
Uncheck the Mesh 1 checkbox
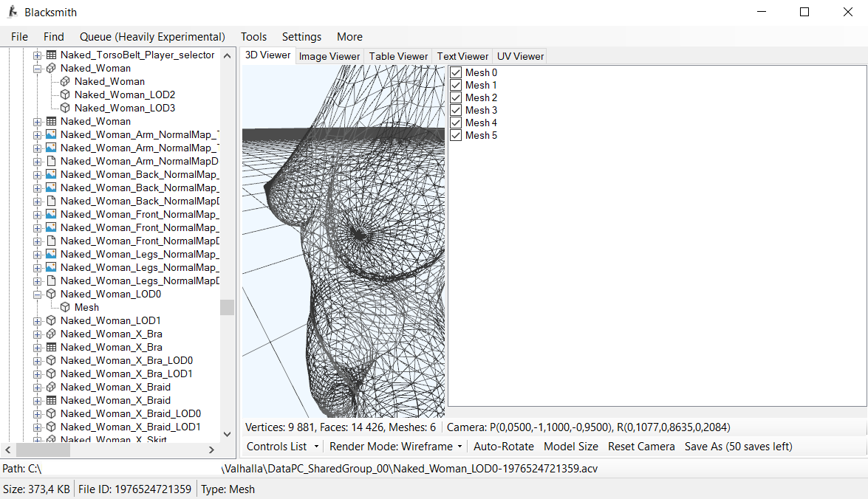(456, 85)
